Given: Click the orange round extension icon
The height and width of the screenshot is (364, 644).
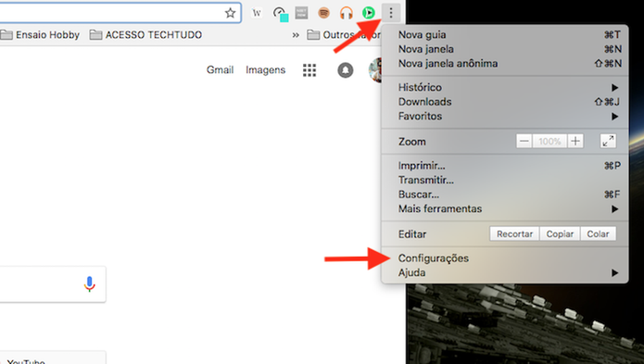Looking at the screenshot, I should (324, 13).
